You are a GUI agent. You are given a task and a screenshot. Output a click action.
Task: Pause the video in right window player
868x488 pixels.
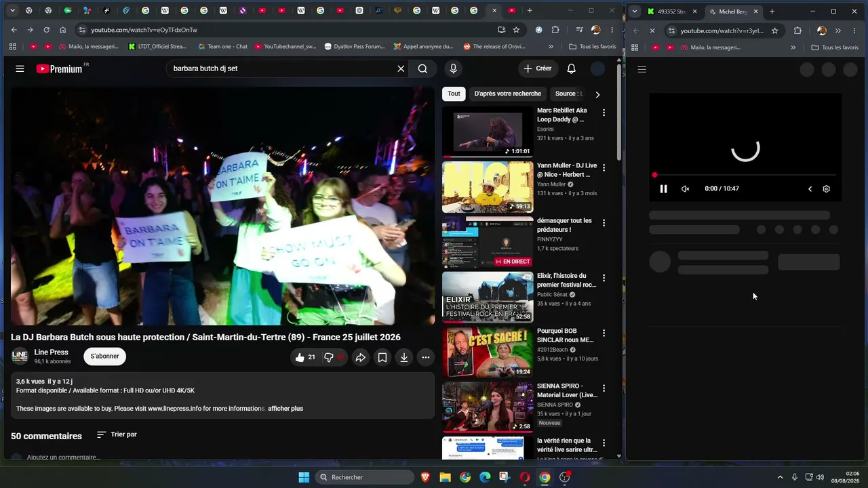663,189
